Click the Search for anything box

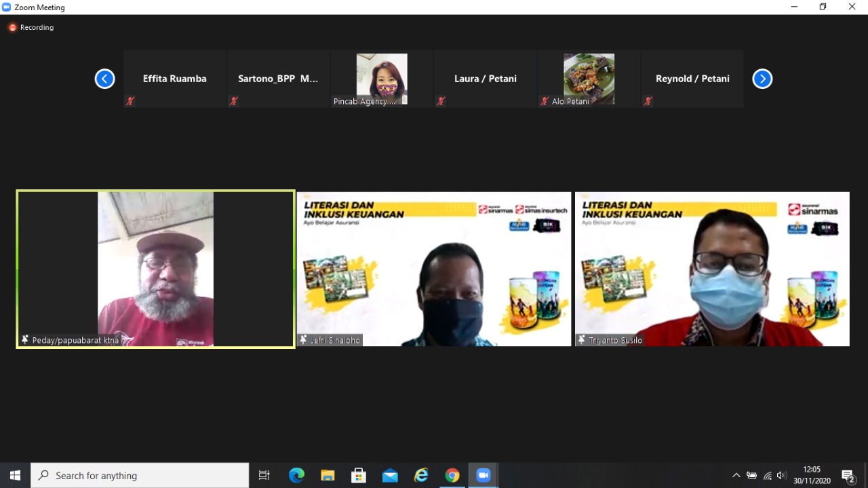(x=140, y=475)
